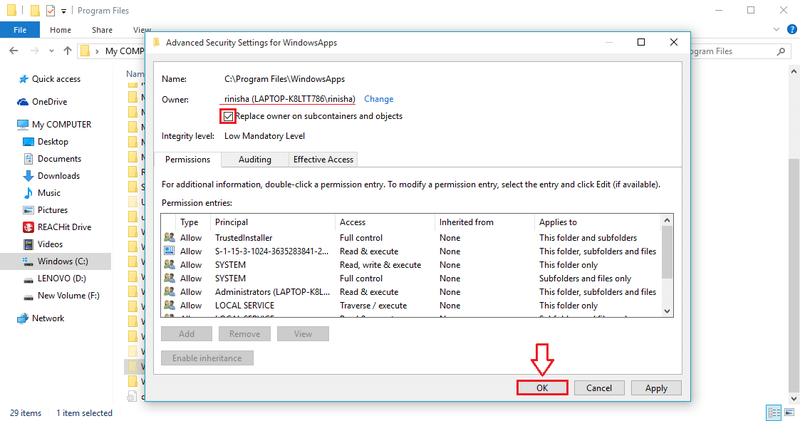This screenshot has width=800, height=421.
Task: Click the REACHit Drive icon
Action: 29,227
